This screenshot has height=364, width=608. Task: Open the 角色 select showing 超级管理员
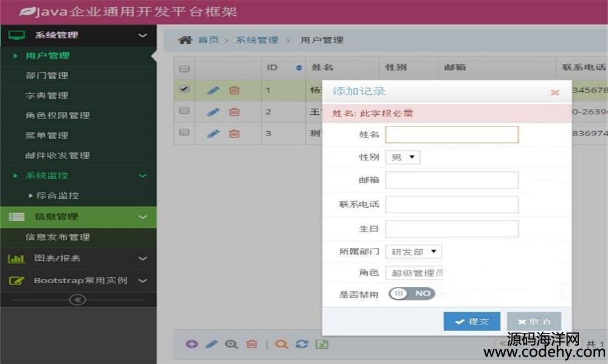point(415,272)
